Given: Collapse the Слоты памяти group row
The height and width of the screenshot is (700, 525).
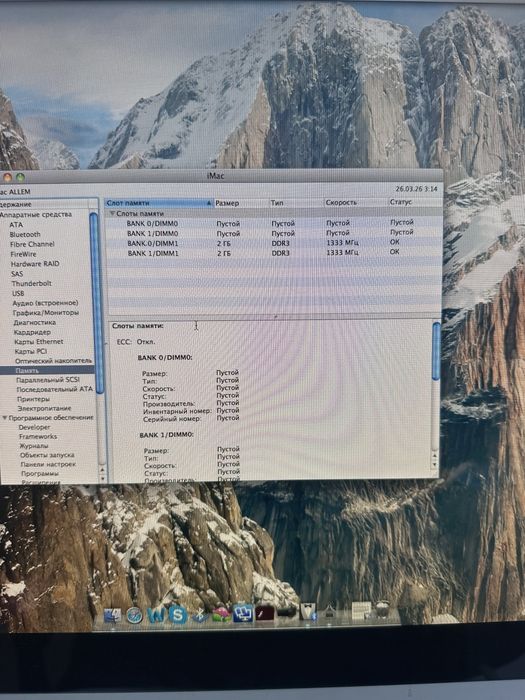Looking at the screenshot, I should tap(112, 214).
